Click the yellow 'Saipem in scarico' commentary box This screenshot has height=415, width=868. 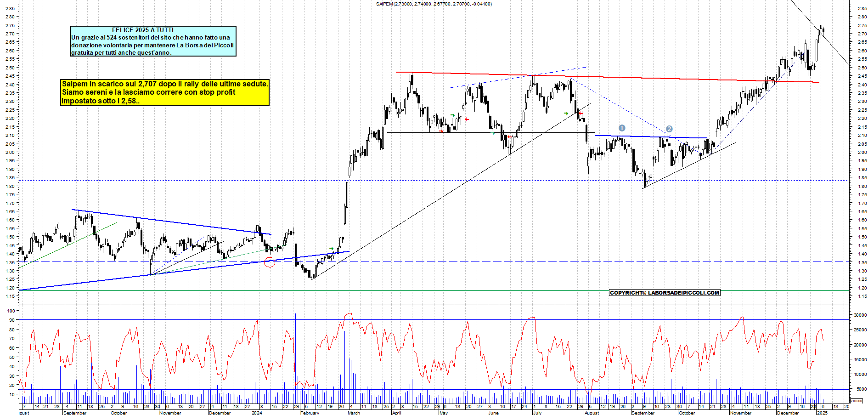(165, 92)
